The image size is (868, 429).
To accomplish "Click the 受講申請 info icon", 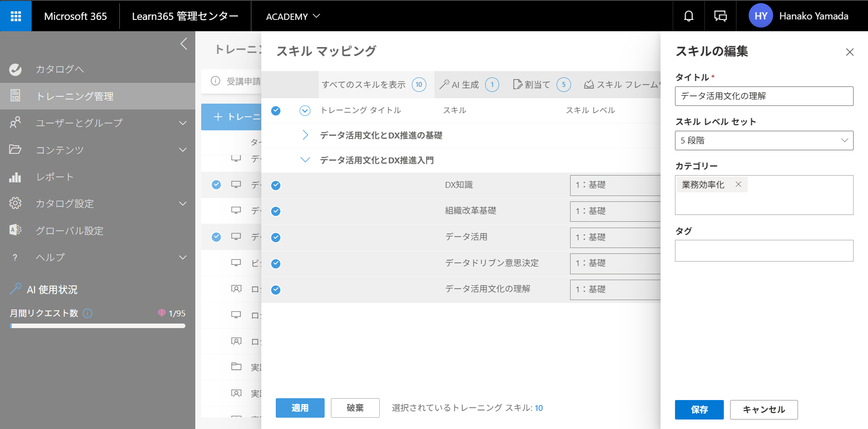I will pos(216,81).
